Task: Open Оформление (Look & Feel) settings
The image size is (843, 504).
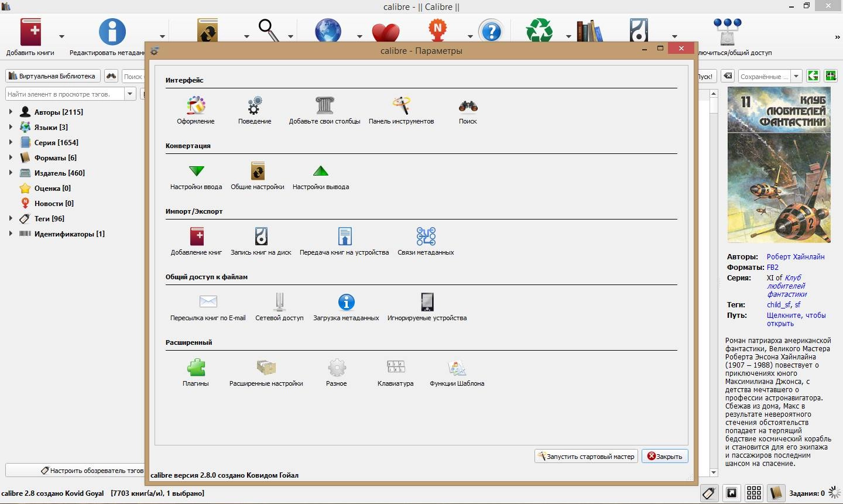Action: coord(196,111)
